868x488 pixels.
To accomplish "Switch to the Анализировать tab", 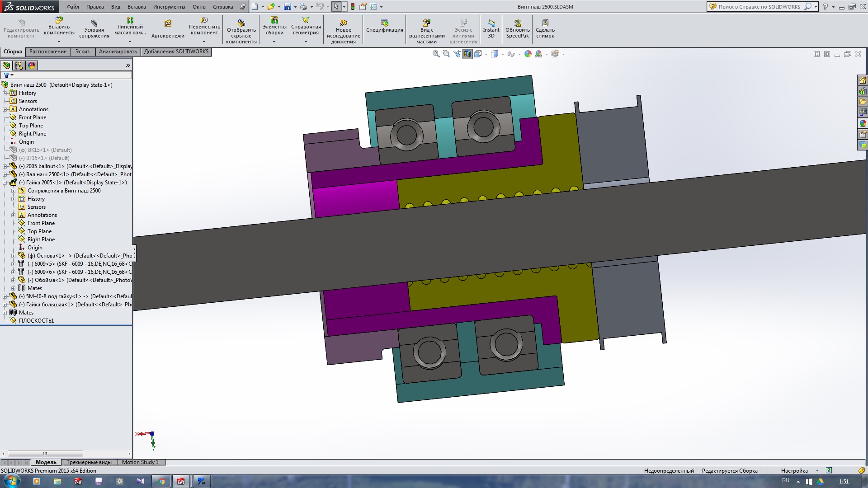I will (118, 52).
